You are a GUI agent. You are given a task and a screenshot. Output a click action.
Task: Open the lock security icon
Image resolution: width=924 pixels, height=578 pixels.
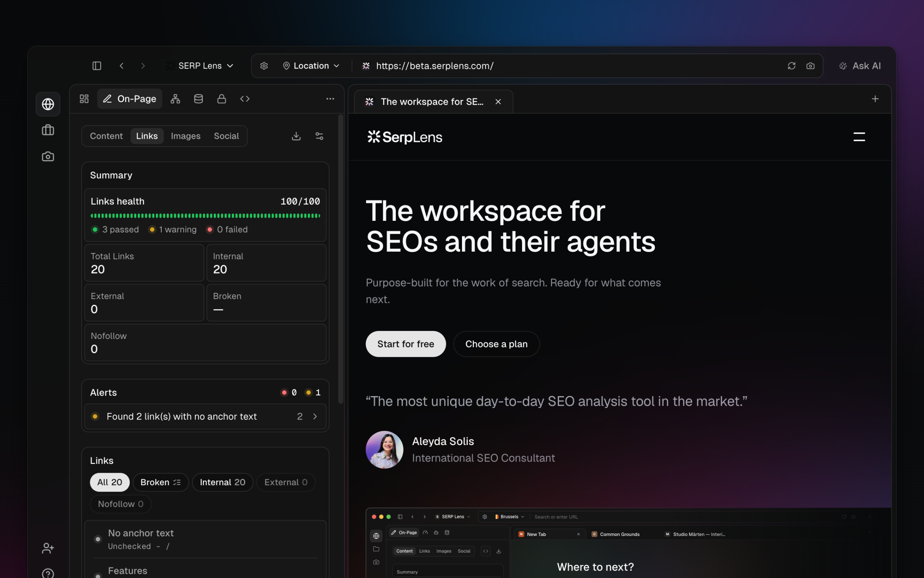(222, 99)
